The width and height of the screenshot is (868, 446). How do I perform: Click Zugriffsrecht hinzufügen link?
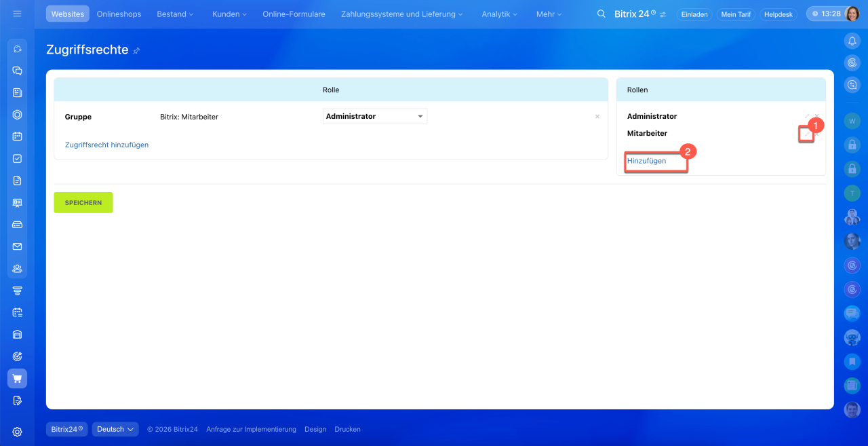click(x=106, y=145)
